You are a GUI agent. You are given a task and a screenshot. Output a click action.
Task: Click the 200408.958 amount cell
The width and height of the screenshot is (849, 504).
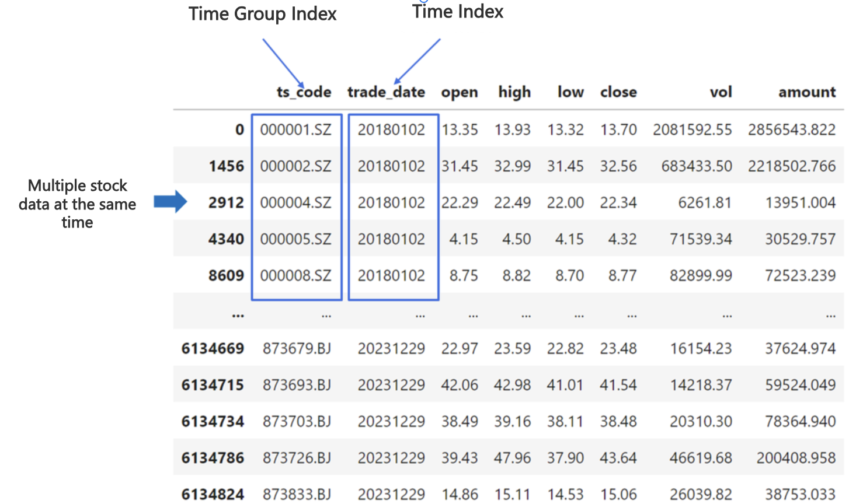[796, 458]
